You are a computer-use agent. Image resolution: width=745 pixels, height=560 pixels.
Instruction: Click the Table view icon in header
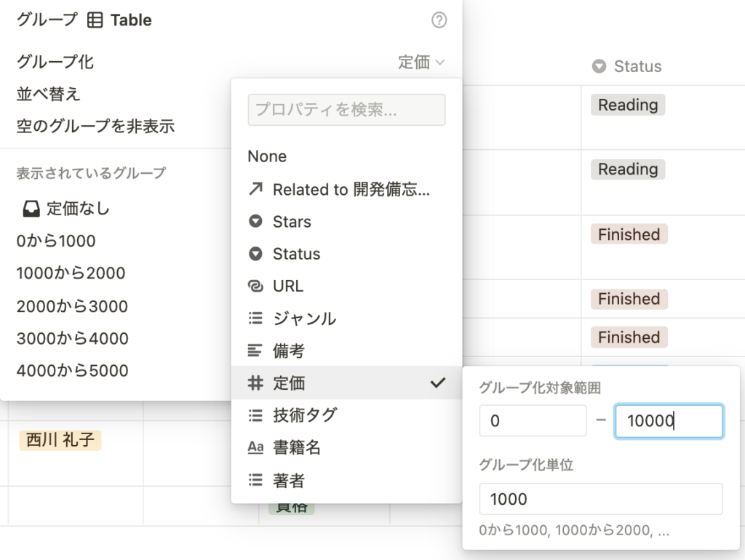pos(95,20)
